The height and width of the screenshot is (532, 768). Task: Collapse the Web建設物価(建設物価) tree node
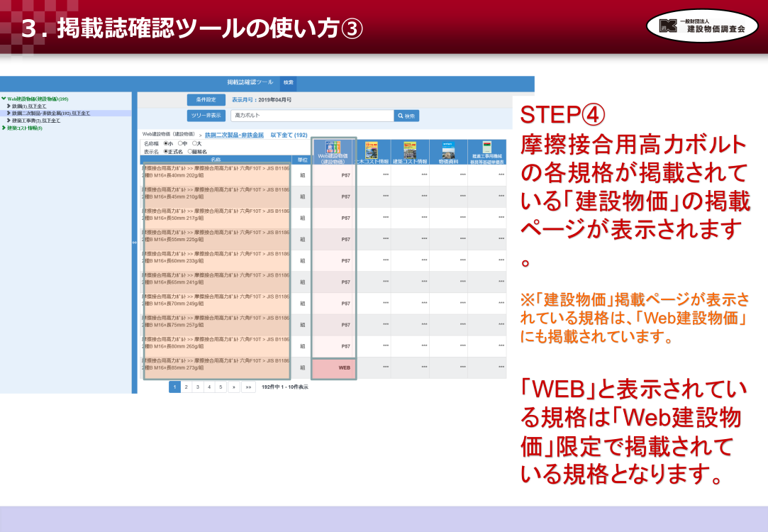pyautogui.click(x=4, y=99)
